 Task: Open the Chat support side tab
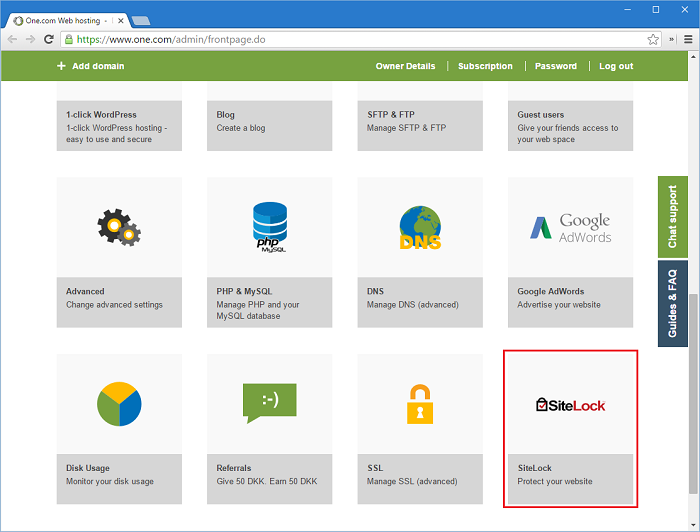click(x=673, y=217)
